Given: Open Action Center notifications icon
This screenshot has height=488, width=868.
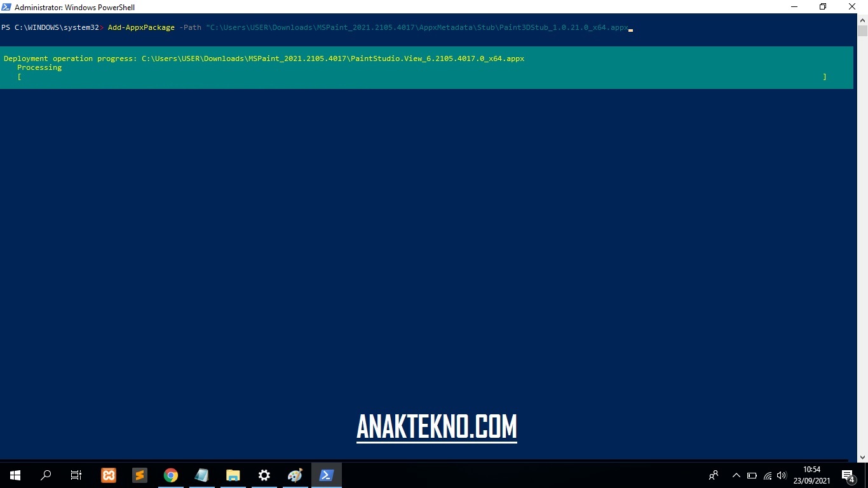Looking at the screenshot, I should 848,475.
